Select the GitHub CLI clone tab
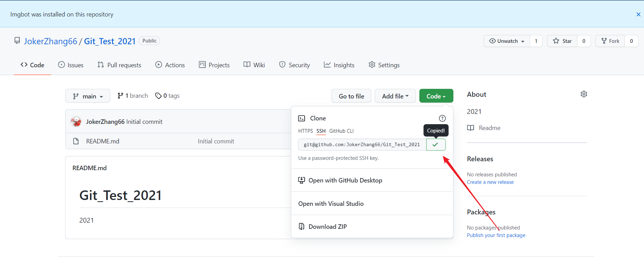 click(341, 131)
